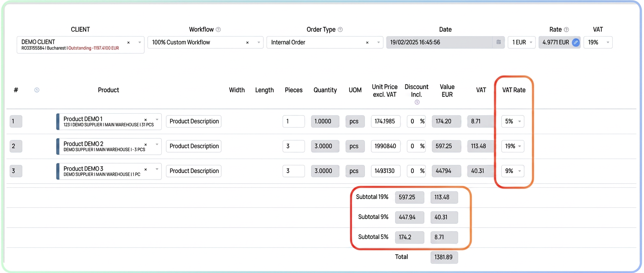Open the calendar icon in Date field
644x273 pixels.
point(498,42)
